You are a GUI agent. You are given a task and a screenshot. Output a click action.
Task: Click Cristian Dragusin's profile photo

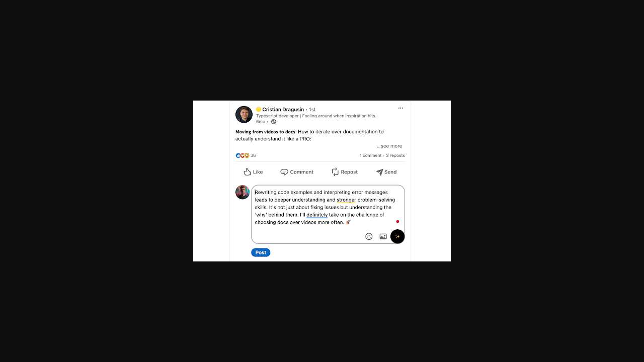coord(244,115)
